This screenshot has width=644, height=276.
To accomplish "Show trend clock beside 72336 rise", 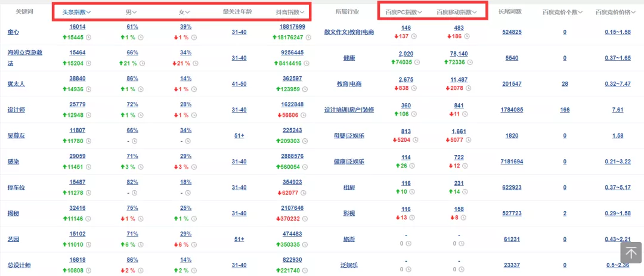I will 470,63.
